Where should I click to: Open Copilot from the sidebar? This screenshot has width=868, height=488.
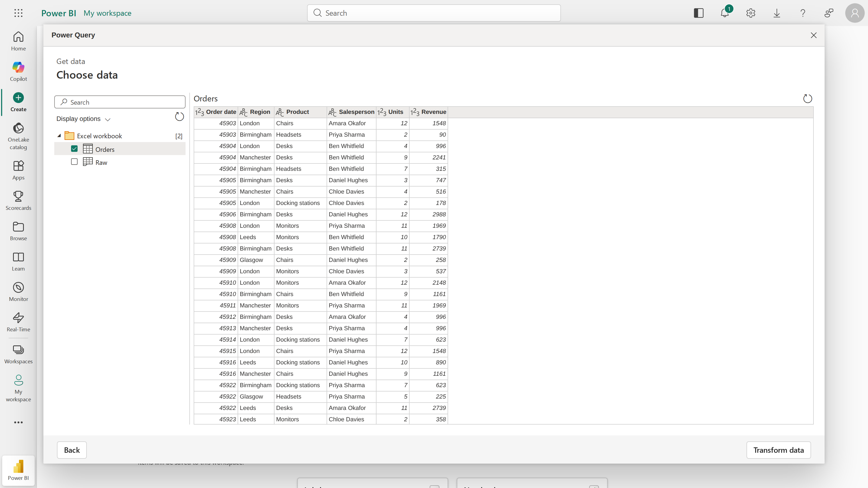point(18,71)
